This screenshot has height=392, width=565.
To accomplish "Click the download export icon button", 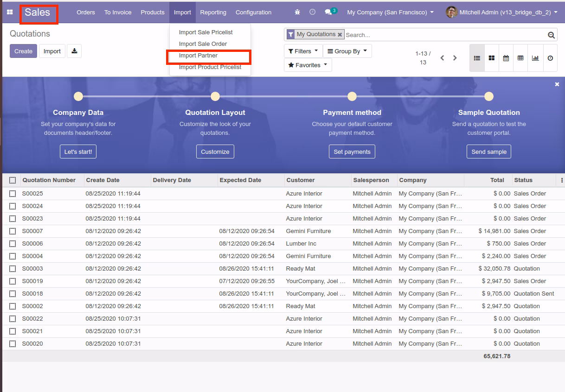I will (74, 51).
